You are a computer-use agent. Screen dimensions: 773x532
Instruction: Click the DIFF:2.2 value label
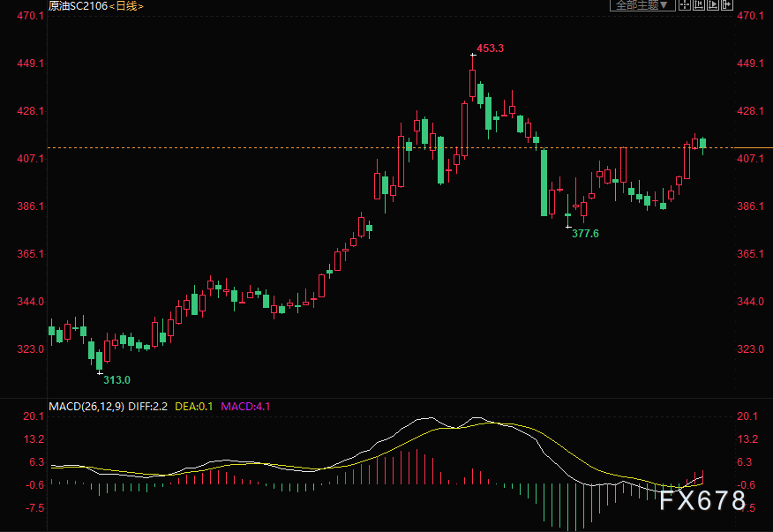click(x=148, y=407)
